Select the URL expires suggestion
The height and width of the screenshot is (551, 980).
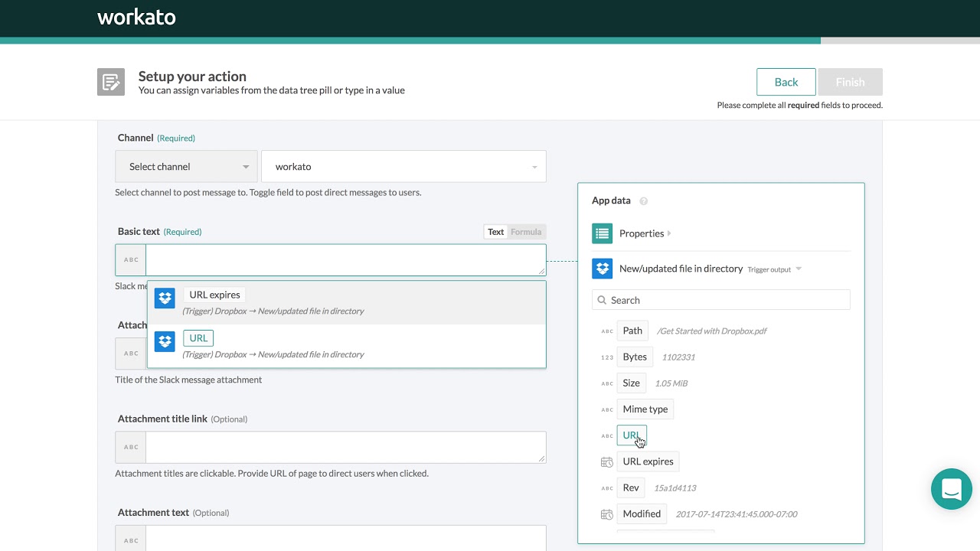[x=347, y=302]
